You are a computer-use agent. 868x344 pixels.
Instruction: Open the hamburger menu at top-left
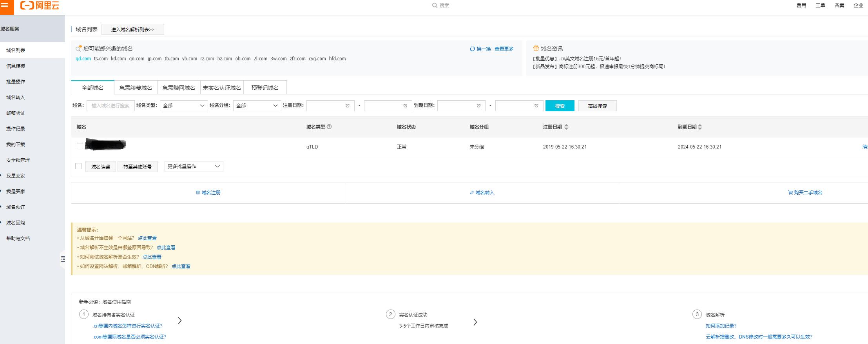5,5
